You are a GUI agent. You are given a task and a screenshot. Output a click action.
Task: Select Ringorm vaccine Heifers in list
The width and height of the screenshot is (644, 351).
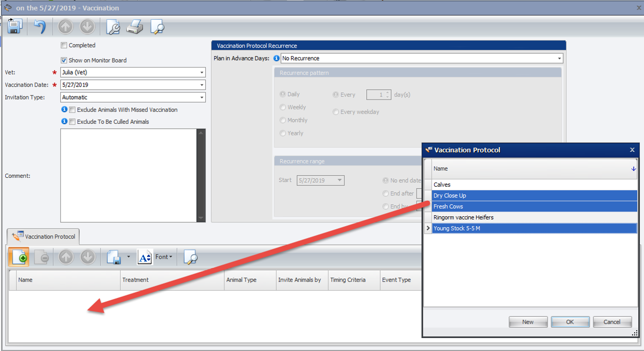(x=463, y=217)
